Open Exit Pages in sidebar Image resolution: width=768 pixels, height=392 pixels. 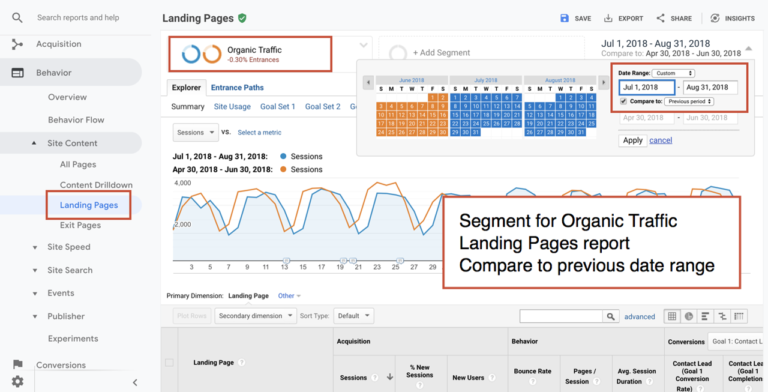(x=80, y=225)
